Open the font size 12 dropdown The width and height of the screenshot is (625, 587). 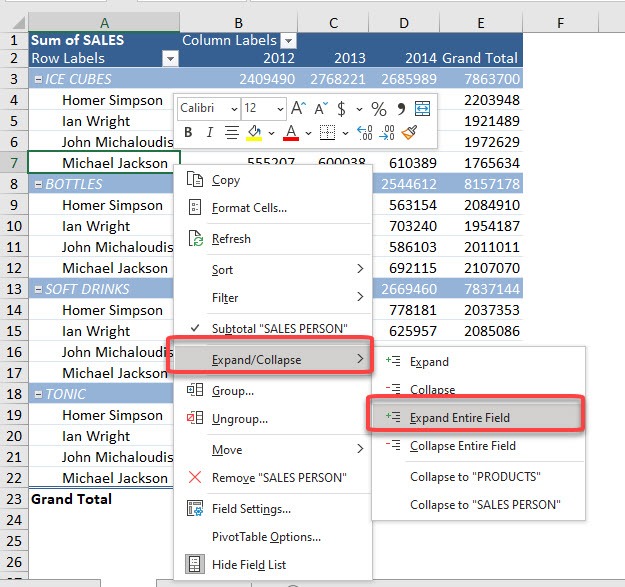coord(280,109)
